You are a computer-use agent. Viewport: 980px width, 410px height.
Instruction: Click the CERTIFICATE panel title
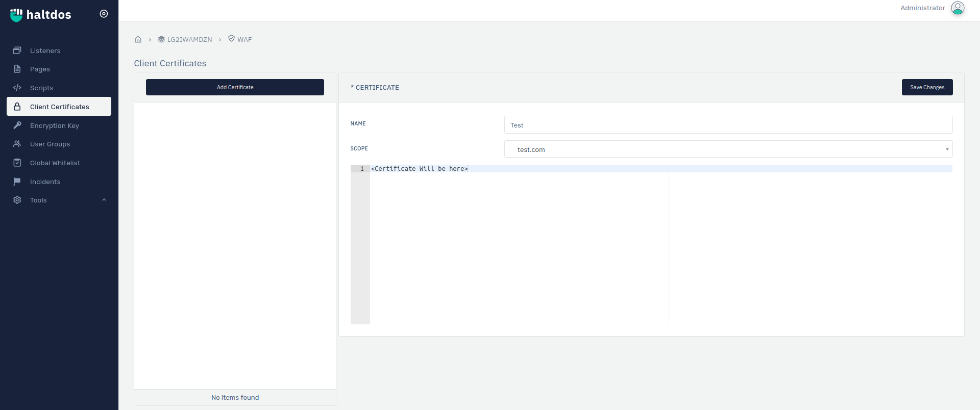click(375, 87)
